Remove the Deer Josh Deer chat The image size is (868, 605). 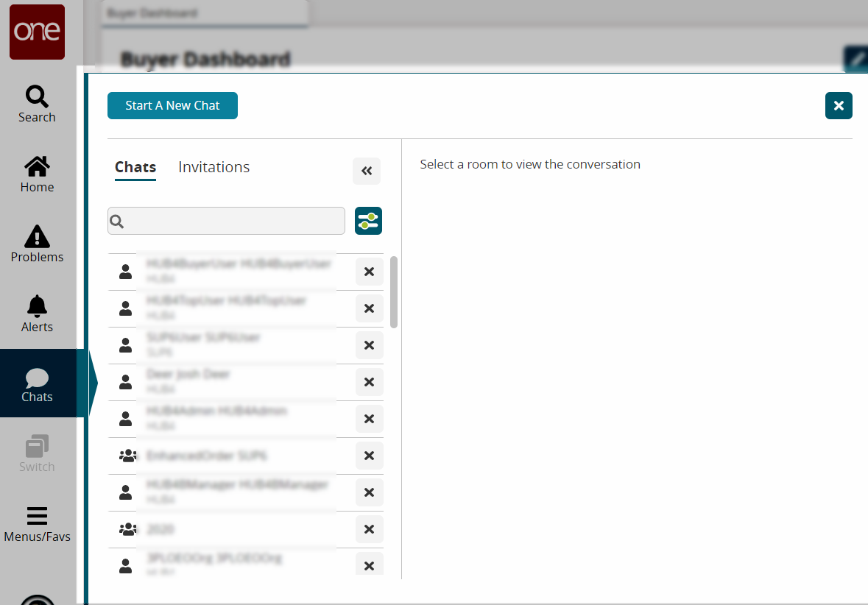click(x=370, y=382)
